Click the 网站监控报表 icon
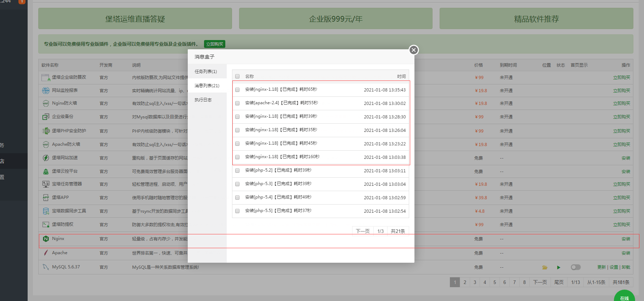644x301 pixels. [x=46, y=90]
